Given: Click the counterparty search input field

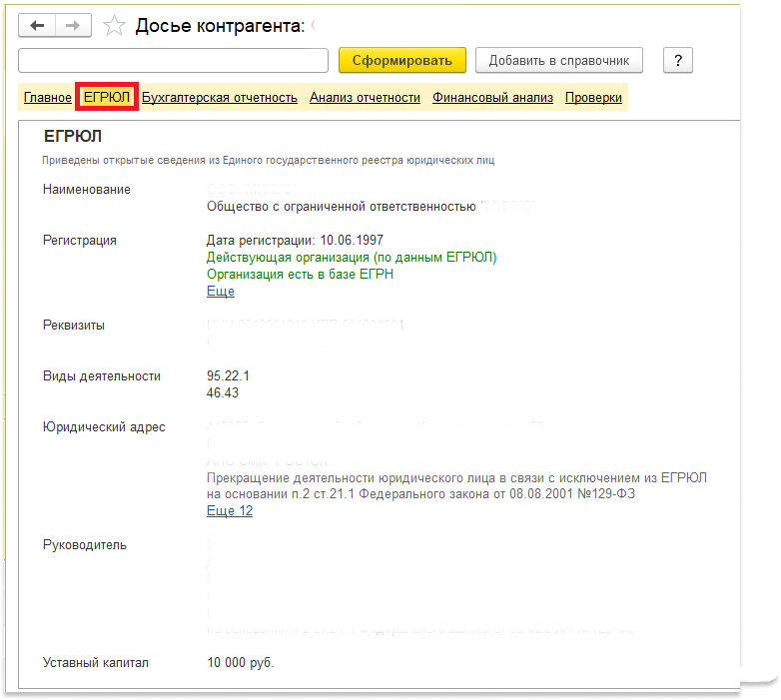Looking at the screenshot, I should coord(173,61).
